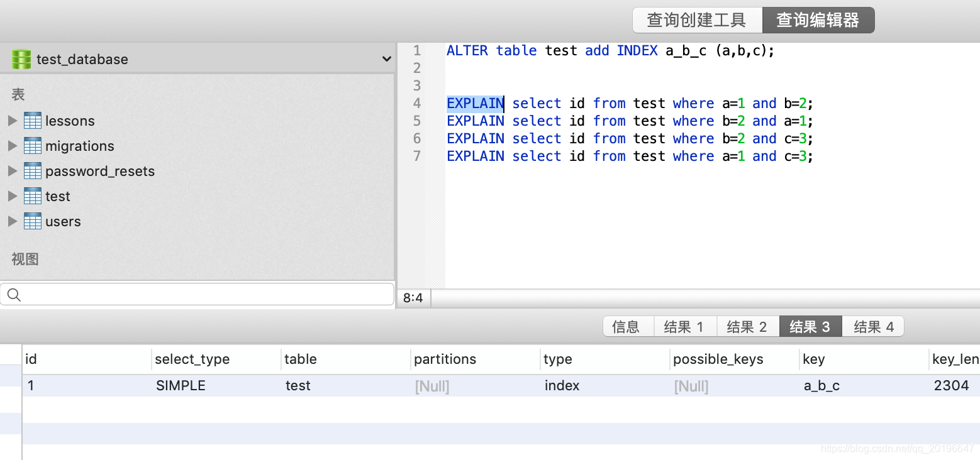
Task: Click the test_database database icon
Action: (x=21, y=59)
